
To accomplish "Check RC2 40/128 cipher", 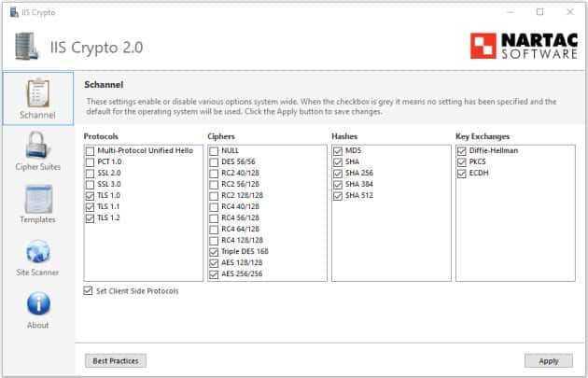I will pos(214,174).
